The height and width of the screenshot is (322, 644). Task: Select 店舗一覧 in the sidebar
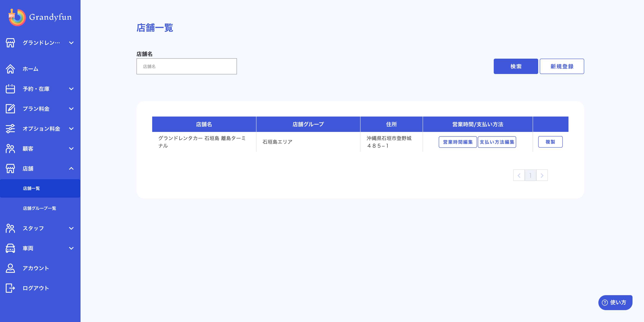[x=40, y=188]
